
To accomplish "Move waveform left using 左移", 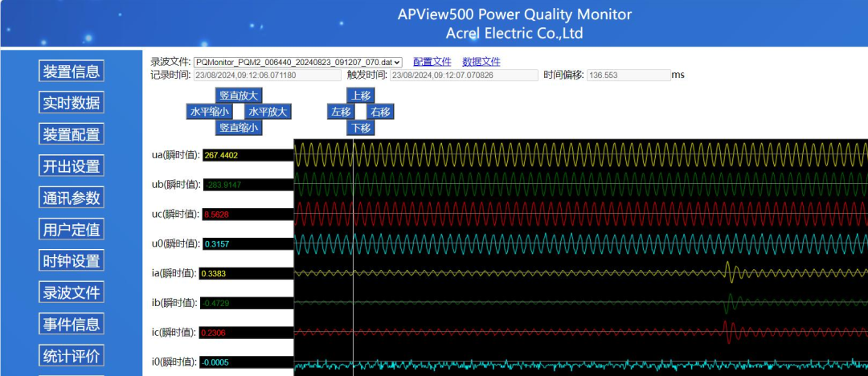I will click(341, 112).
